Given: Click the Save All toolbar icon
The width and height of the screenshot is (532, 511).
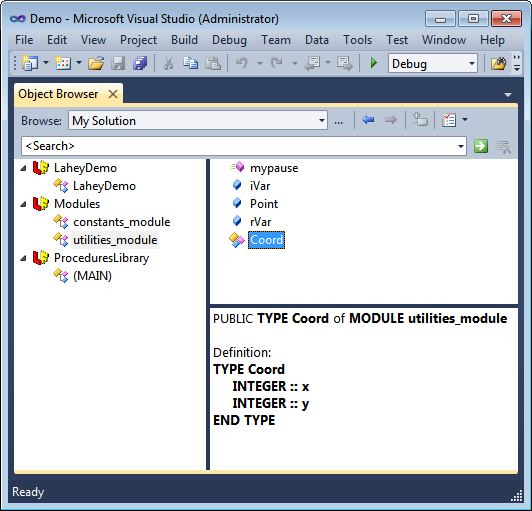Looking at the screenshot, I should pyautogui.click(x=140, y=63).
